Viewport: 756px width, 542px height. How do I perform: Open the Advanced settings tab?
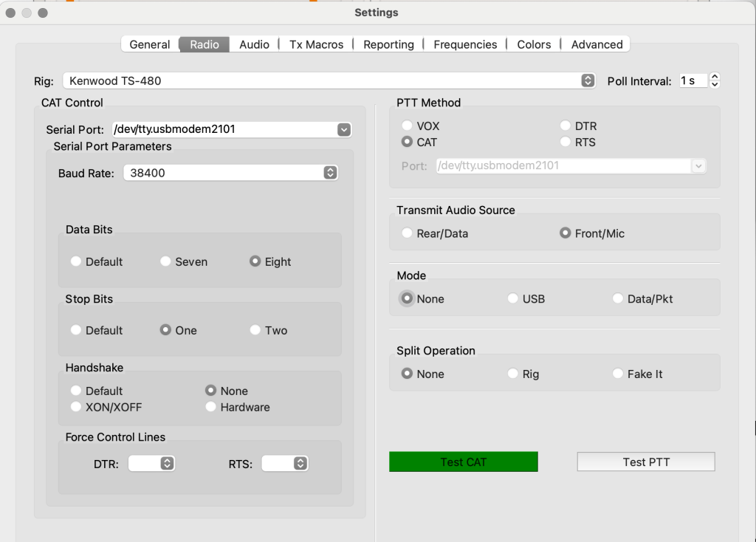597,44
